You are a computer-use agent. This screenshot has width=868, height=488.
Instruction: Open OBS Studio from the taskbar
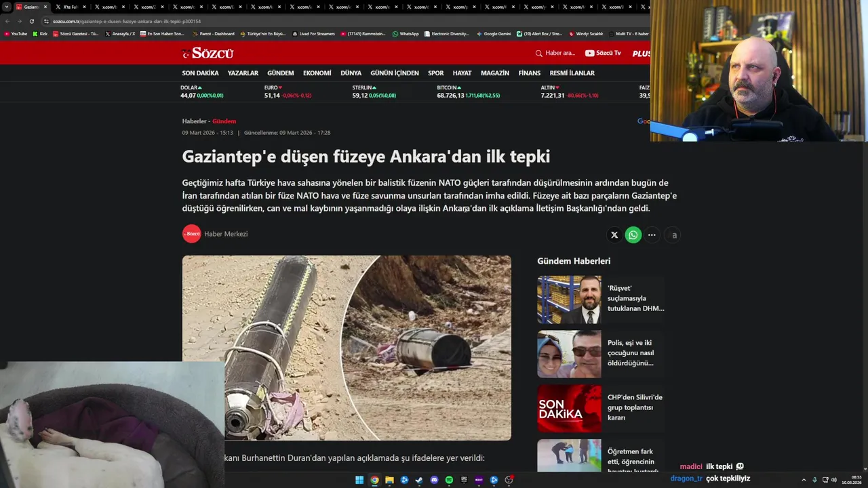point(509,480)
